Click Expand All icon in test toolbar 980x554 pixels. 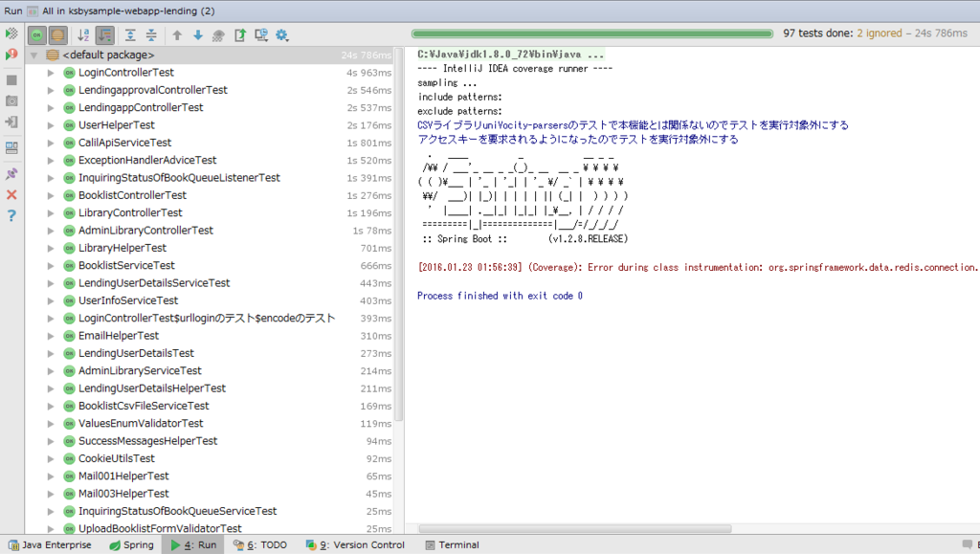[x=130, y=35]
